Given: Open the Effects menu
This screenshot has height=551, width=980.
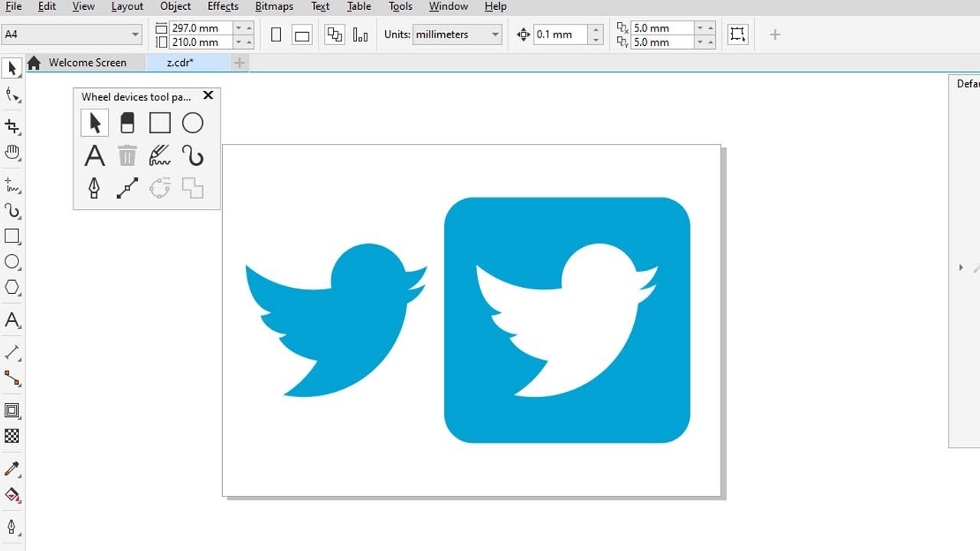Looking at the screenshot, I should [223, 6].
